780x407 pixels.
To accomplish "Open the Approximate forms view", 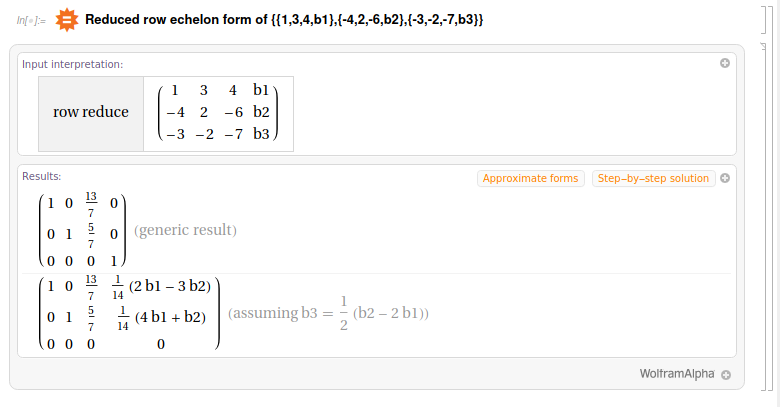I will [531, 178].
